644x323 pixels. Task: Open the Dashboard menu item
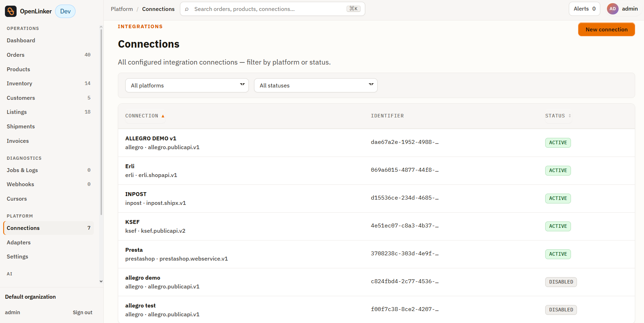pos(49,41)
